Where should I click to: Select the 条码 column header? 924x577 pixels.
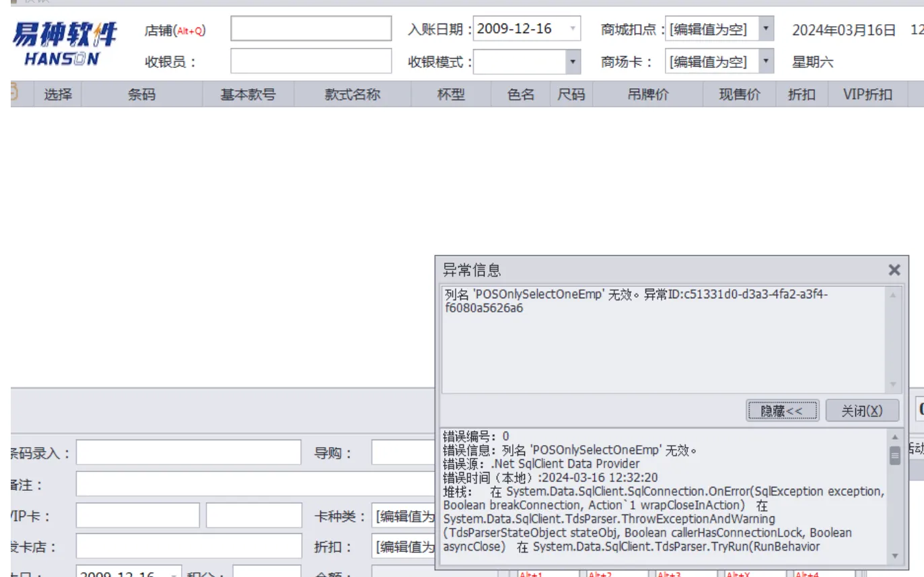(x=141, y=95)
